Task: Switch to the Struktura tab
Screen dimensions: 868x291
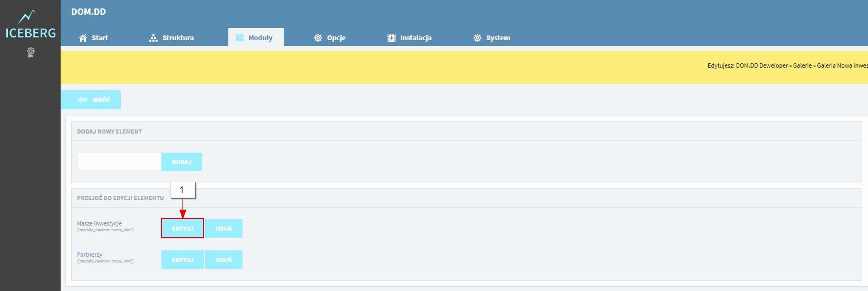Action: [172, 37]
